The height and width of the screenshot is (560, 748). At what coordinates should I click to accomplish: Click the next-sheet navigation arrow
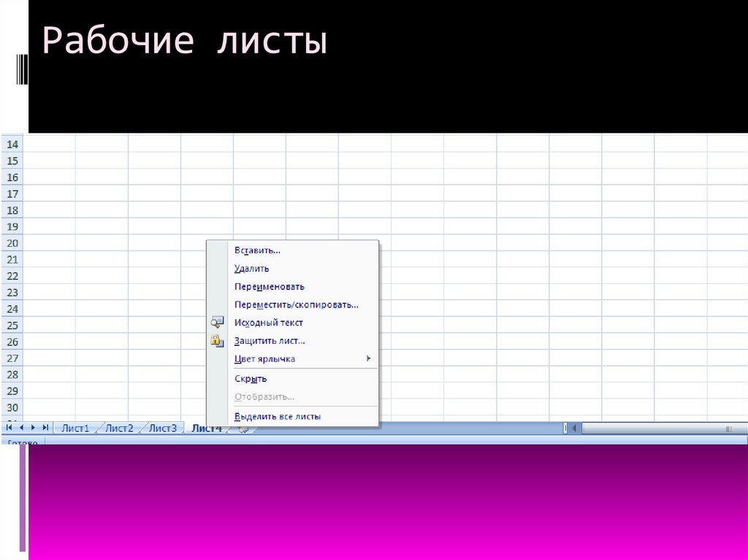click(x=33, y=428)
